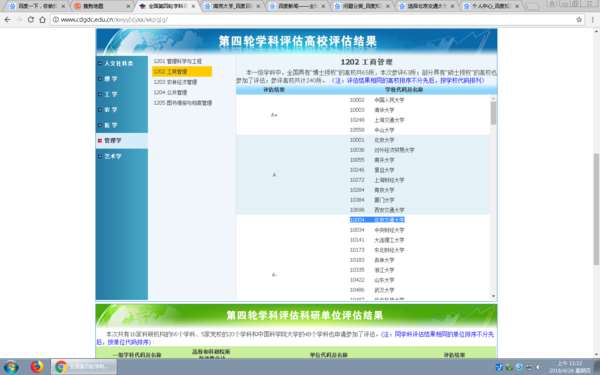The height and width of the screenshot is (375, 600).
Task: Reload the page with the refresh icon
Action: click(31, 20)
